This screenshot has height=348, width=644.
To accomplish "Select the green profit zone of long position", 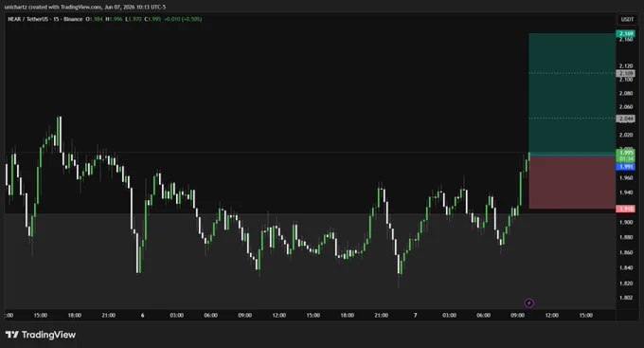I will [x=572, y=94].
